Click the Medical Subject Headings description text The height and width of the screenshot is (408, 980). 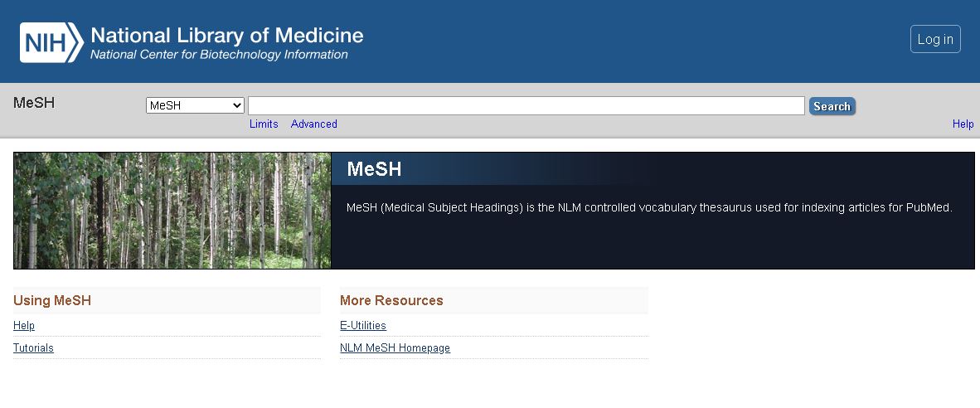point(648,207)
